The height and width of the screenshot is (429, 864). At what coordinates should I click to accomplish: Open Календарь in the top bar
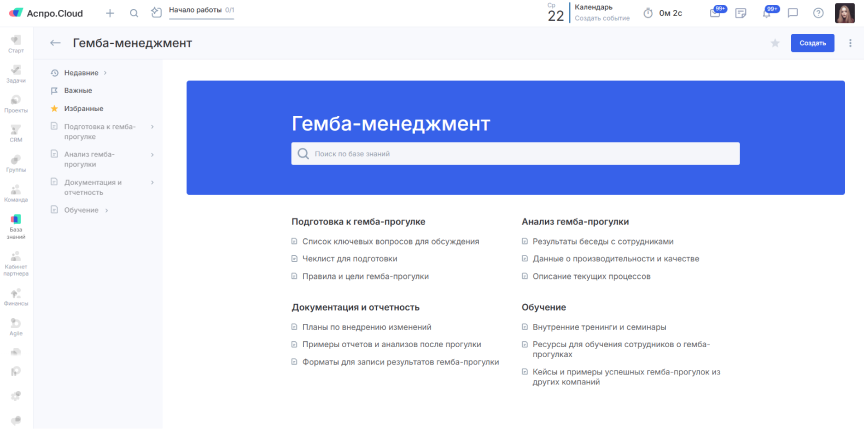pyautogui.click(x=593, y=7)
